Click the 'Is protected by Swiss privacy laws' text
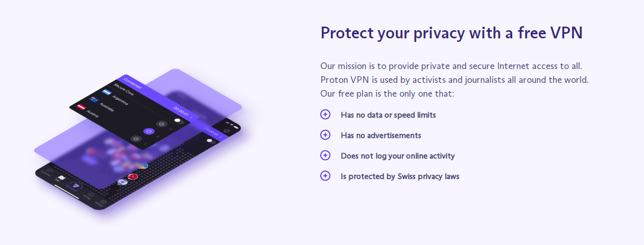The image size is (644, 245). coord(400,176)
